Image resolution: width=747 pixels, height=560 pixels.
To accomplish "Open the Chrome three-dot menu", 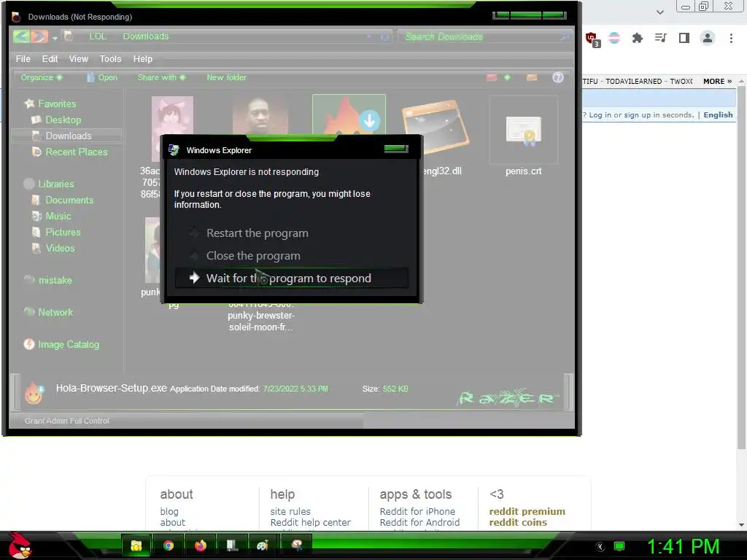I will (x=731, y=38).
